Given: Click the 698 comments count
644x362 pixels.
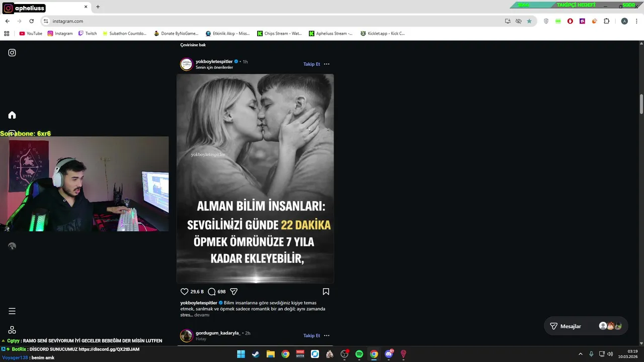Looking at the screenshot, I should 221,292.
